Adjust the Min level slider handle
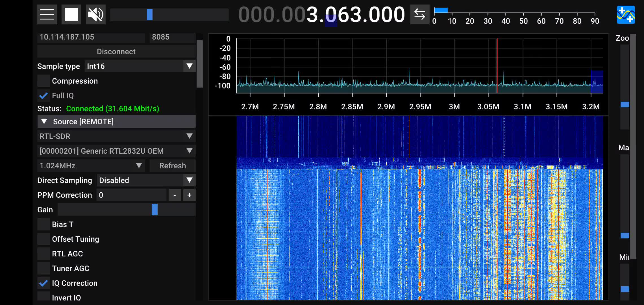 pos(625,289)
